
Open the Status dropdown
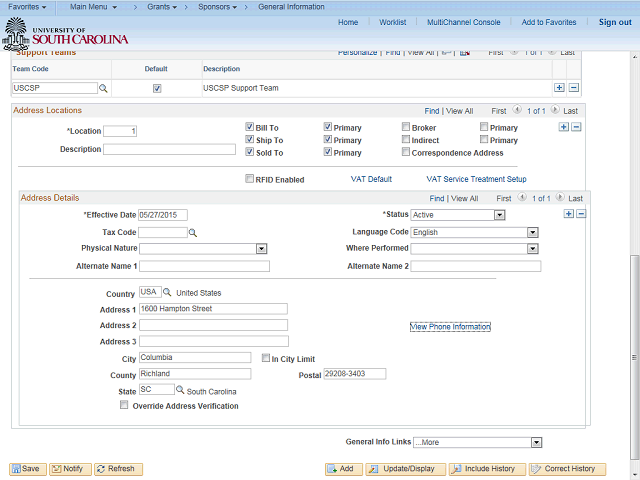[x=499, y=215]
